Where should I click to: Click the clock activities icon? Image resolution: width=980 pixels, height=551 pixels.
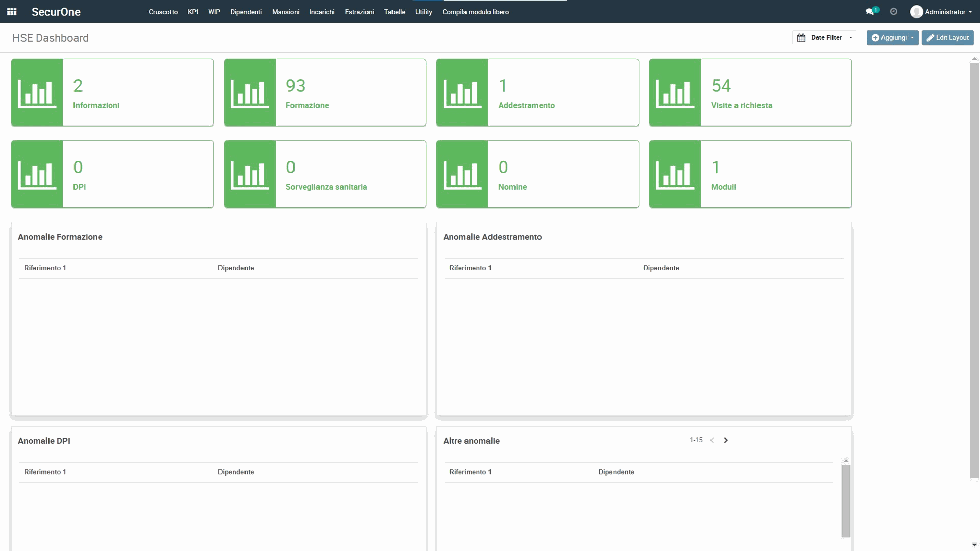[x=893, y=12]
